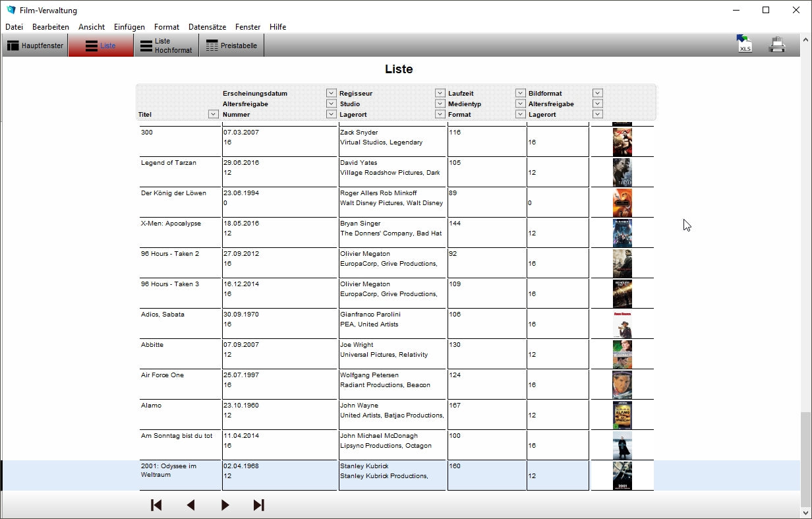Select the Air Force One title
The image size is (812, 519).
[162, 375]
